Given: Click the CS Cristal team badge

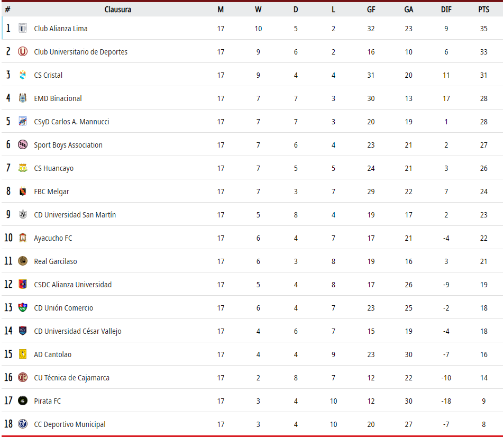Looking at the screenshot, I should (23, 75).
